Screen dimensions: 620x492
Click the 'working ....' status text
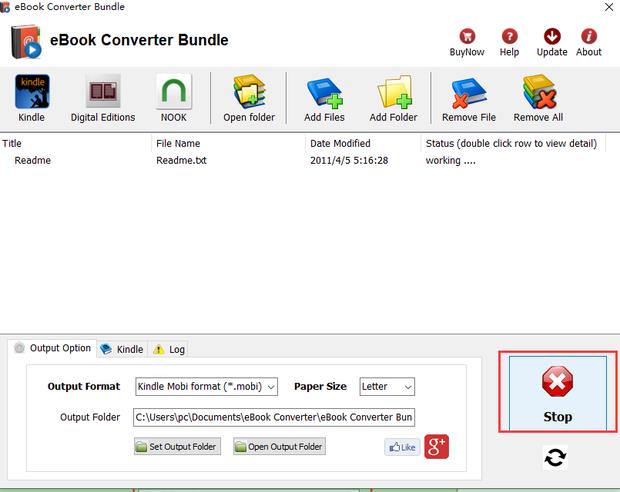click(x=450, y=161)
